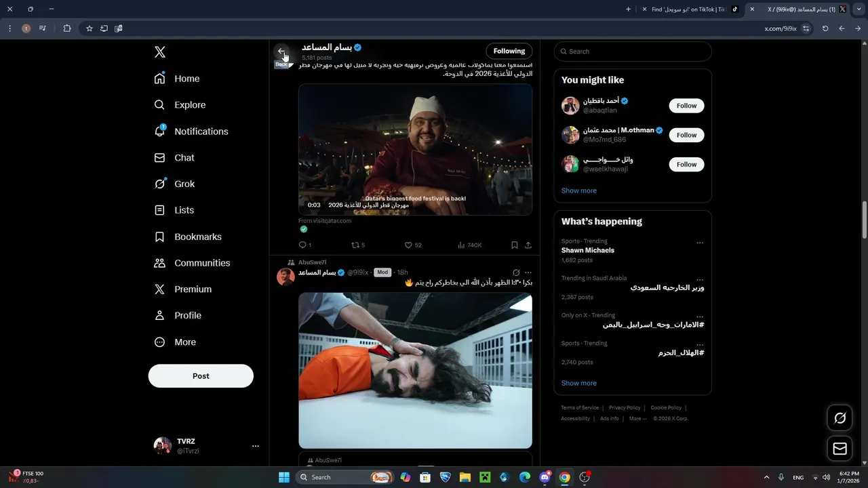The width and height of the screenshot is (868, 488).
Task: Open the Chrome three-dot menu
Action: pos(10,28)
